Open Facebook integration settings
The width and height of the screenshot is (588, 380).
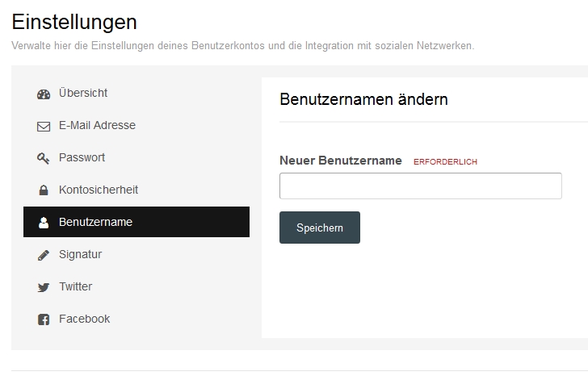tap(84, 319)
